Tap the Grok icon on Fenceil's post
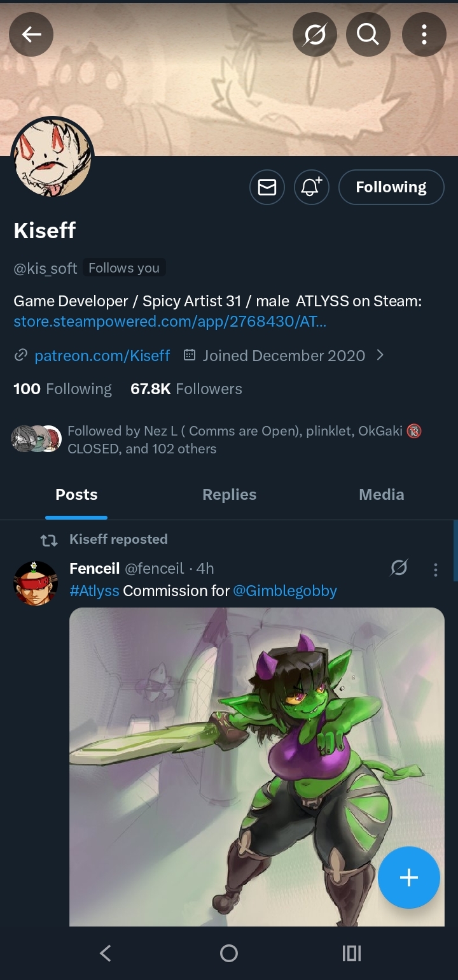This screenshot has height=980, width=458. click(x=399, y=568)
